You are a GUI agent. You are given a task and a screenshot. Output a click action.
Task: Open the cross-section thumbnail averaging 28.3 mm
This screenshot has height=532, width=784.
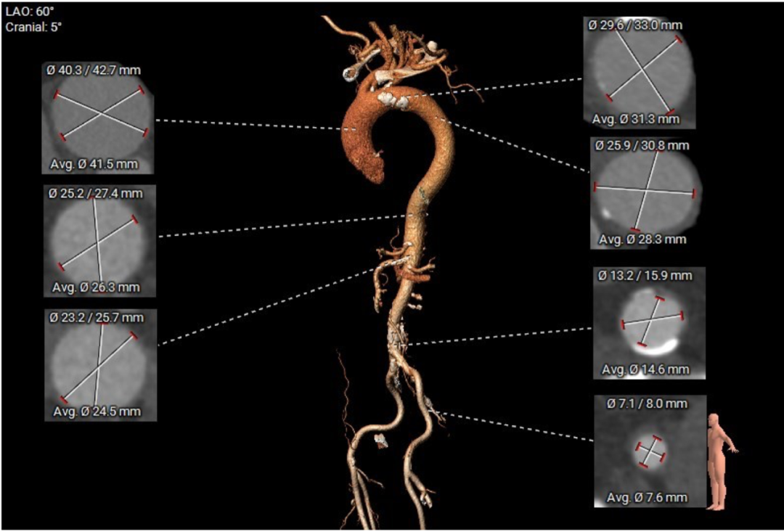tap(645, 192)
